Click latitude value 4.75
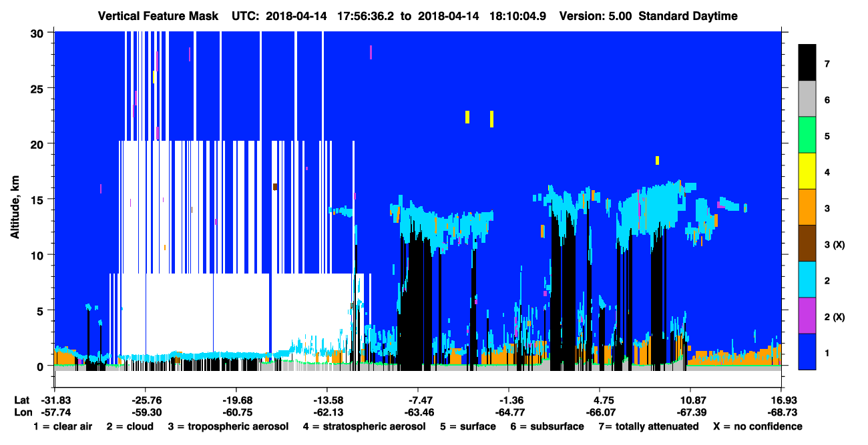Image resolution: width=868 pixels, height=445 pixels. pyautogui.click(x=600, y=400)
